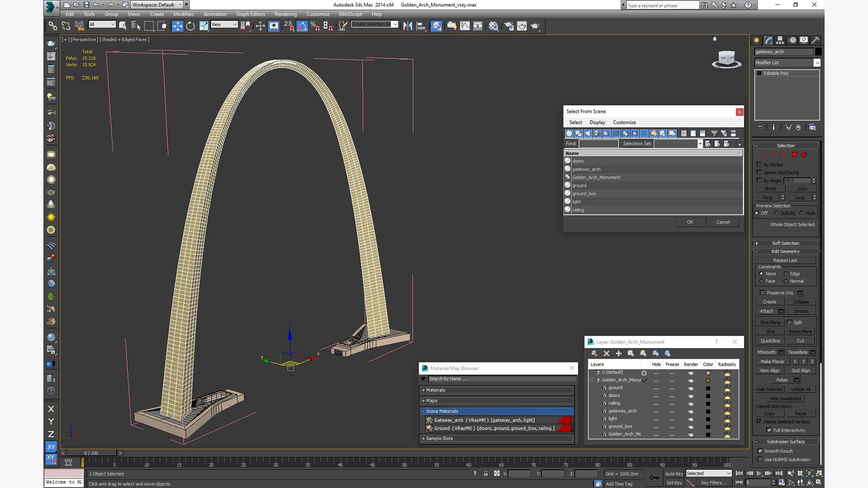Screen dimensions: 868x488
Task: Click the Golden_Arch_Monument layer color swatch
Action: coord(708,380)
